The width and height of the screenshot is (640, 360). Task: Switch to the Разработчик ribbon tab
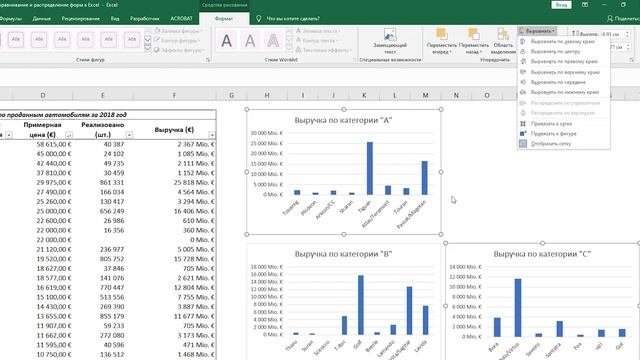pos(144,19)
